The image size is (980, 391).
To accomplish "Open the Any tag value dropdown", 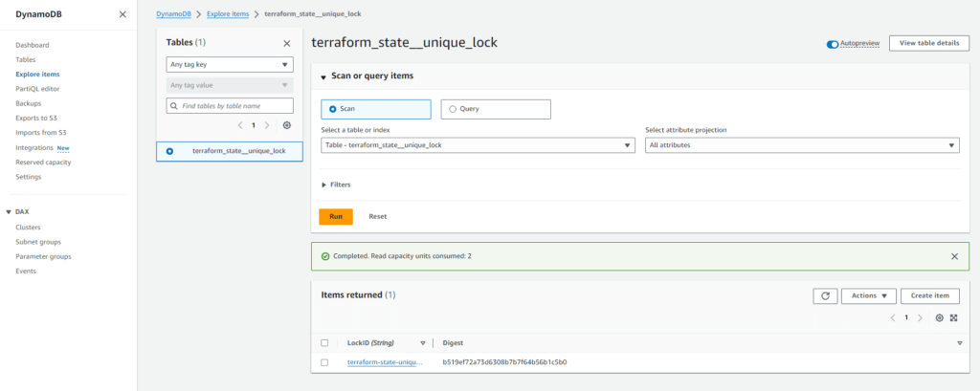I will coord(230,85).
